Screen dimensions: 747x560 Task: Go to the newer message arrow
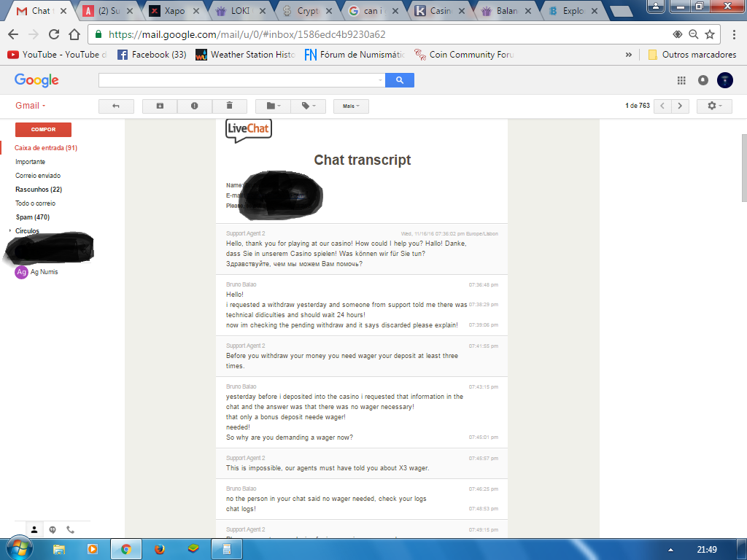coord(662,106)
